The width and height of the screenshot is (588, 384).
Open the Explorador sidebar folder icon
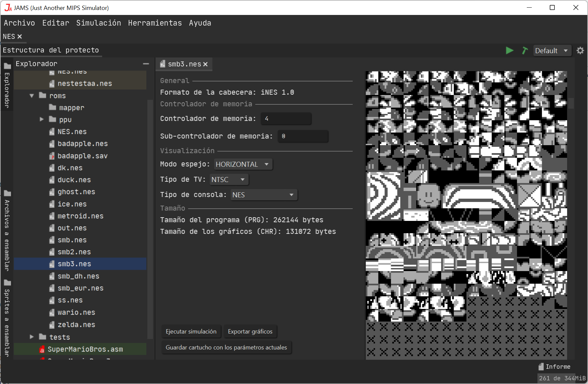7,66
